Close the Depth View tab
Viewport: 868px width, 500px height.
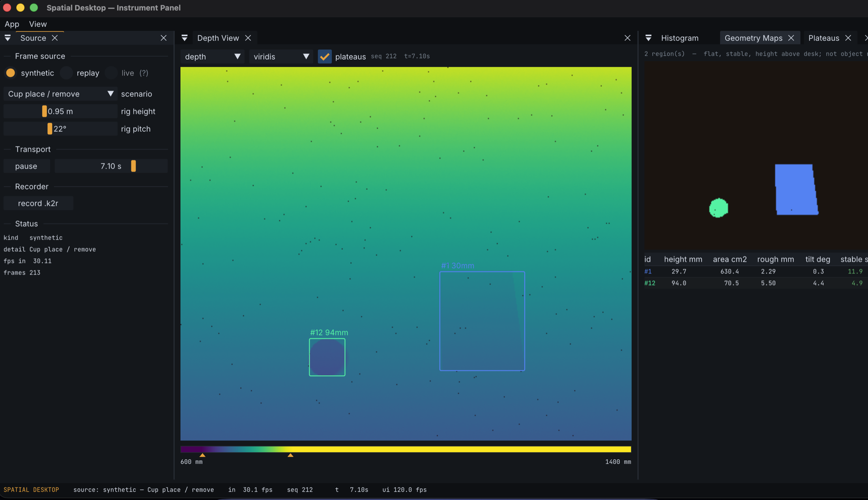(x=248, y=38)
